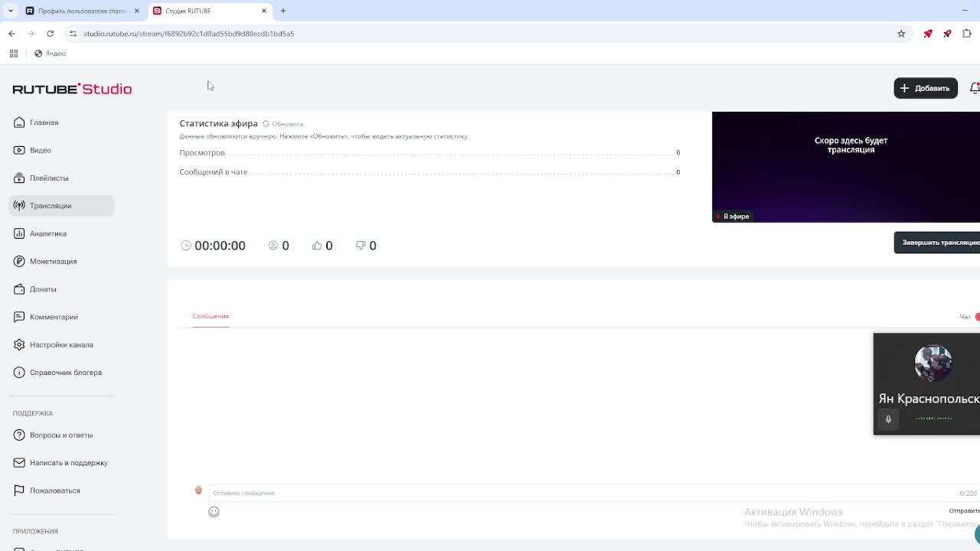Bookmark the page with the star icon
This screenshot has height=551, width=980.
[901, 34]
